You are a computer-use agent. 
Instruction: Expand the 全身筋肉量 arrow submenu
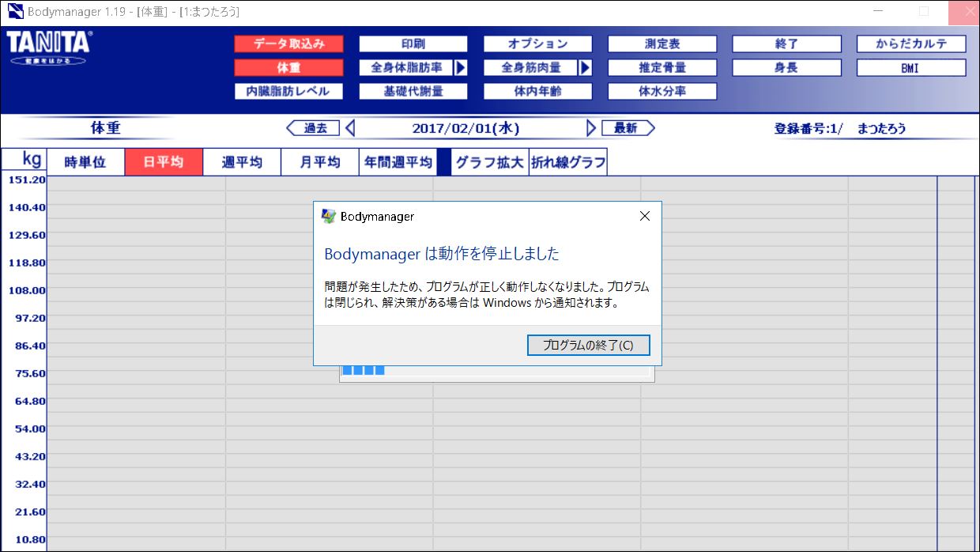click(585, 68)
